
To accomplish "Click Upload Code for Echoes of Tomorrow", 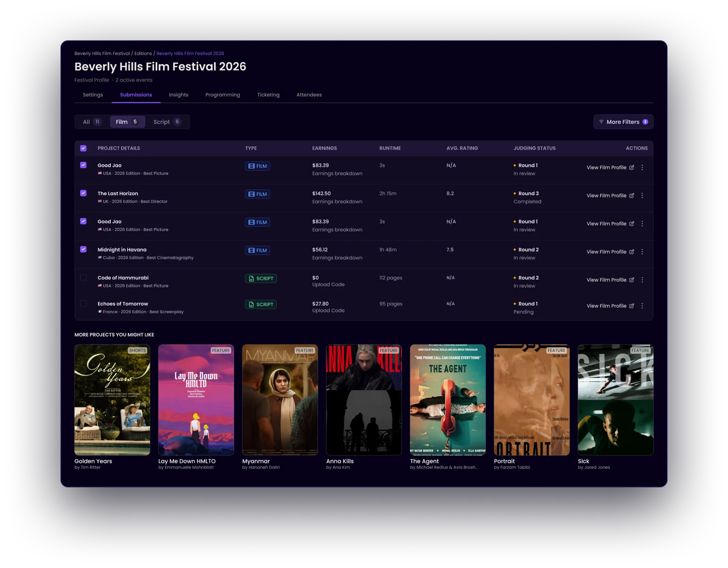I will [328, 311].
